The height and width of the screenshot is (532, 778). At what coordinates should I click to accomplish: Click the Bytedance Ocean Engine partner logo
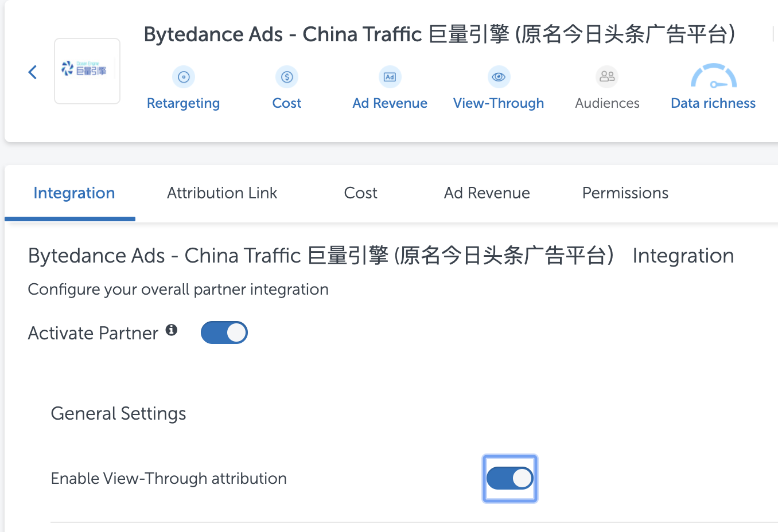click(87, 71)
